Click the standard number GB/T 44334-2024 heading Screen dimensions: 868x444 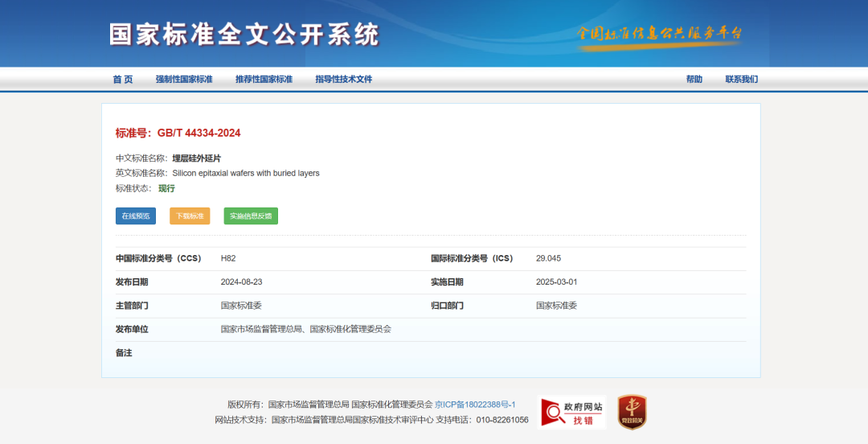[178, 133]
